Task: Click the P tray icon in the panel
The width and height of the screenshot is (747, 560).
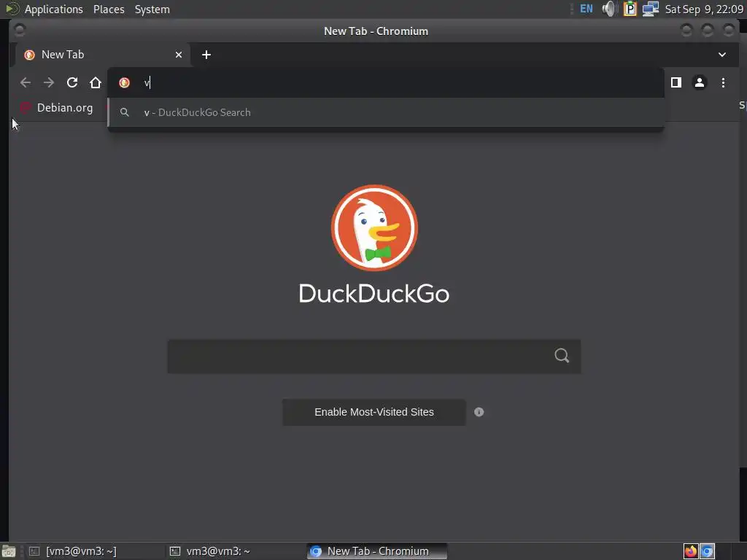Action: (x=630, y=9)
